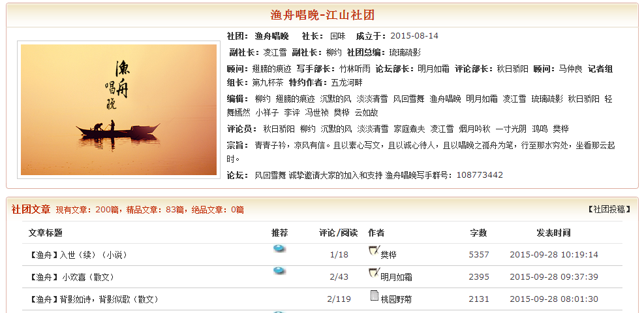Click the 推荐 column header

[x=280, y=233]
